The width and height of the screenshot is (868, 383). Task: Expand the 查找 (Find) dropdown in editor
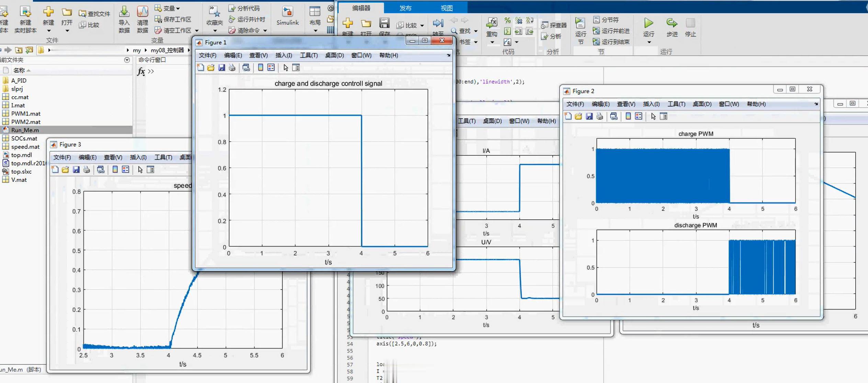476,31
